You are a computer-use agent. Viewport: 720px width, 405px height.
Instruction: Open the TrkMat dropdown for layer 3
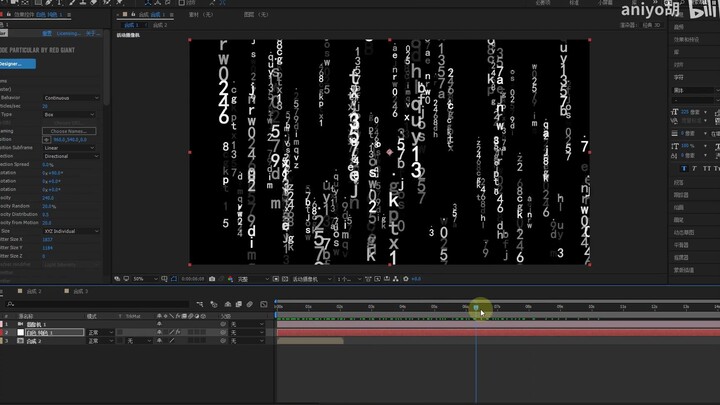[x=139, y=341]
